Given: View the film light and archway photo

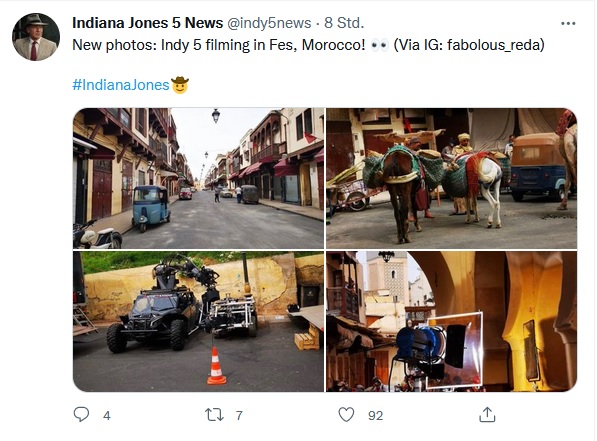Looking at the screenshot, I should pos(451,321).
